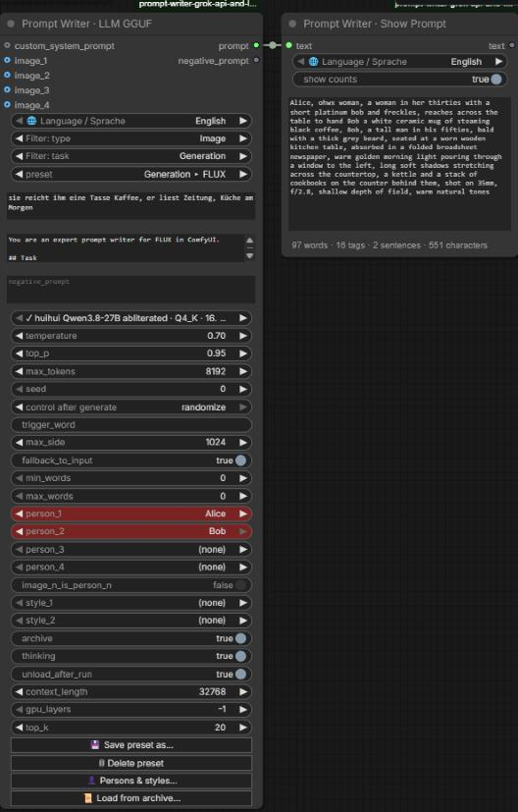Click the image_4 input socket dot
518x812 pixels.
coord(7,105)
